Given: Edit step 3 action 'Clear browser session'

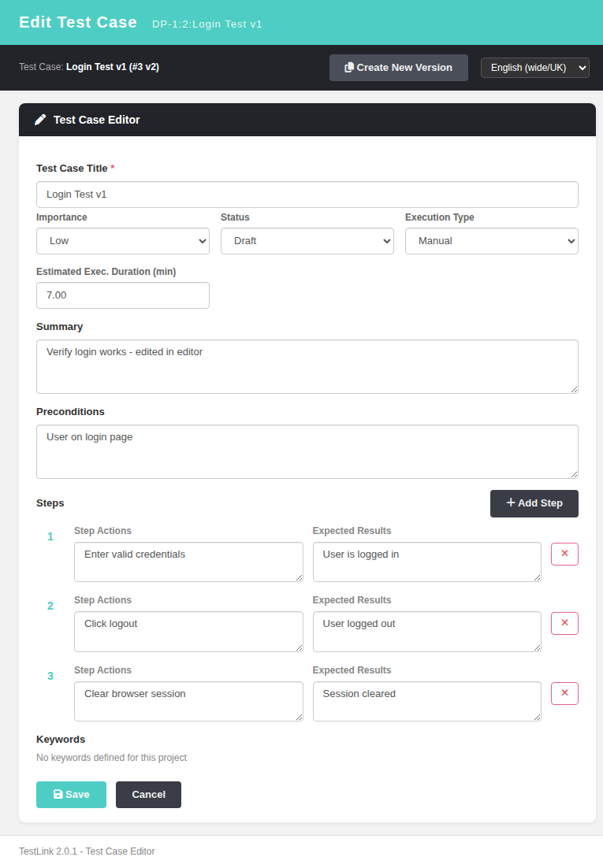Looking at the screenshot, I should (x=188, y=701).
